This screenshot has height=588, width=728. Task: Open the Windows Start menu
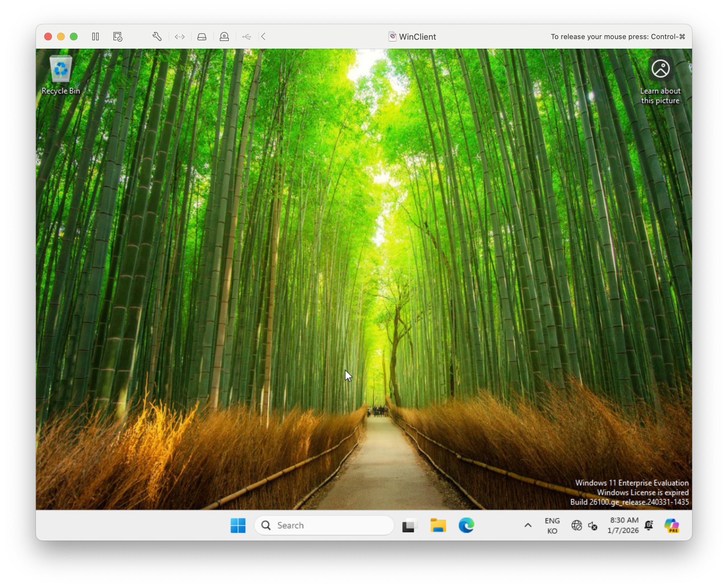tap(238, 525)
